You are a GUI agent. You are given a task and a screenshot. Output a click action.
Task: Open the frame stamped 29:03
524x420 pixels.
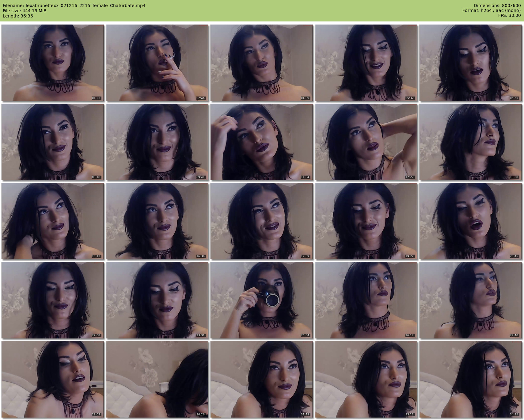[x=53, y=379]
